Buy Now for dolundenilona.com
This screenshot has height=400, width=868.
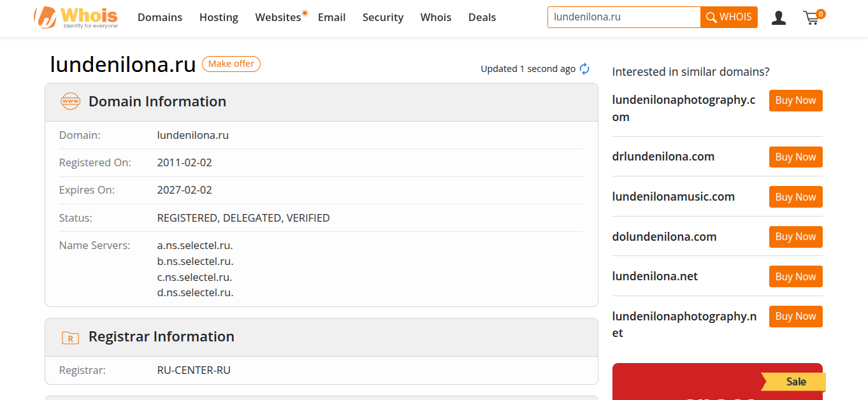coord(795,237)
